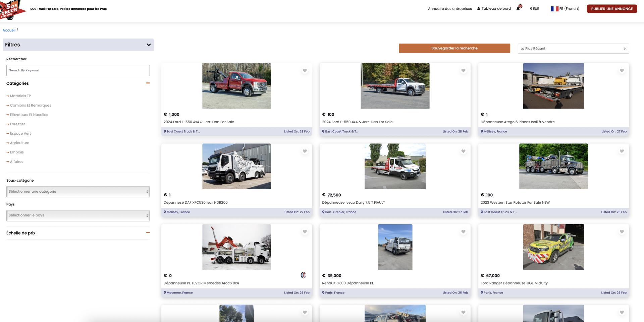Open the notifications bell icon
Screen dimensions: 644x322
(x=518, y=8)
